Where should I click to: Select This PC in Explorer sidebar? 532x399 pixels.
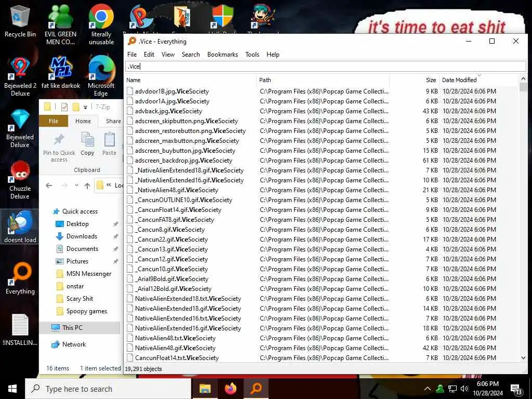click(x=72, y=328)
